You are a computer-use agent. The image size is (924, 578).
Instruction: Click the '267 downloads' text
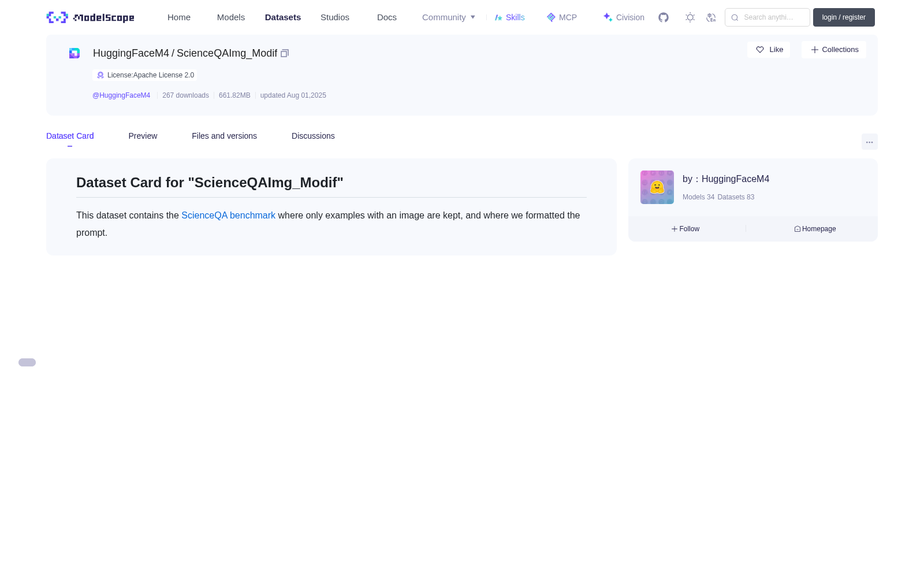tap(185, 95)
